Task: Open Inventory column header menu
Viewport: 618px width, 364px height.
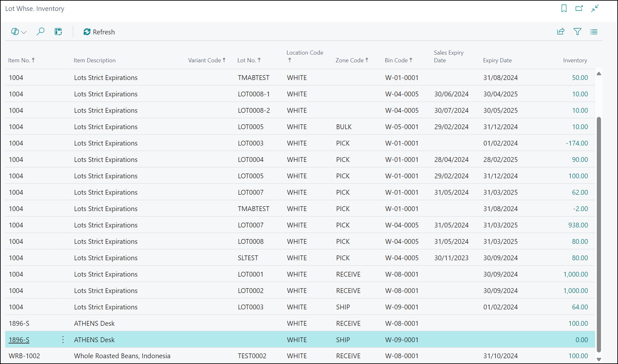Action: 575,60
